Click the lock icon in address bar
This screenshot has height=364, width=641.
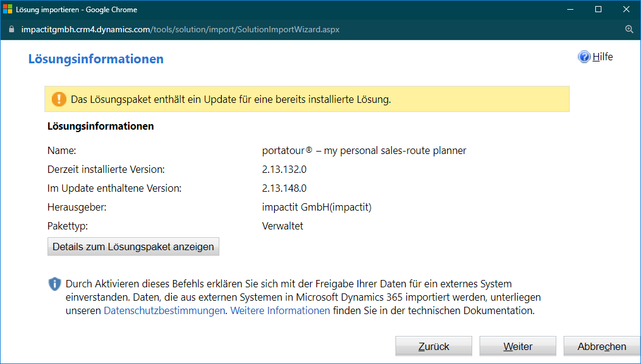[x=12, y=29]
